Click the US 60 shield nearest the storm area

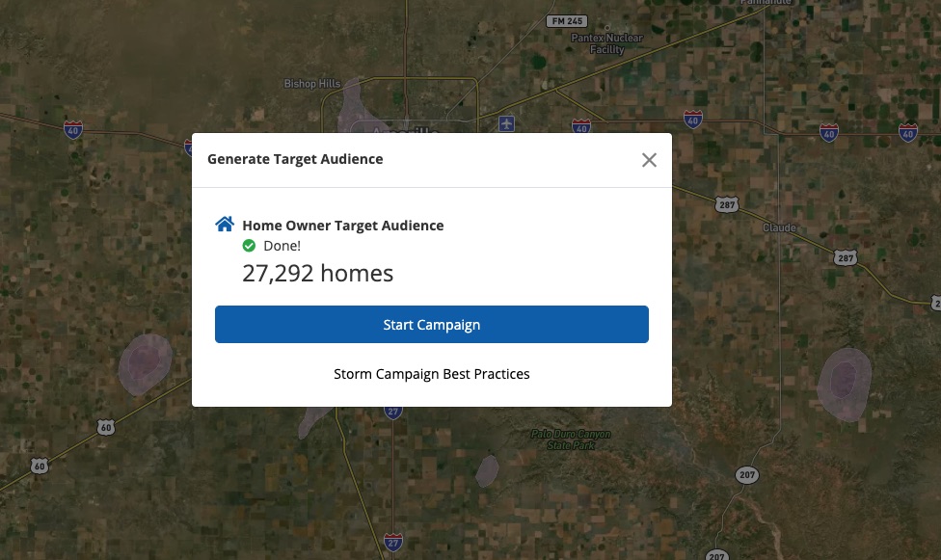106,427
